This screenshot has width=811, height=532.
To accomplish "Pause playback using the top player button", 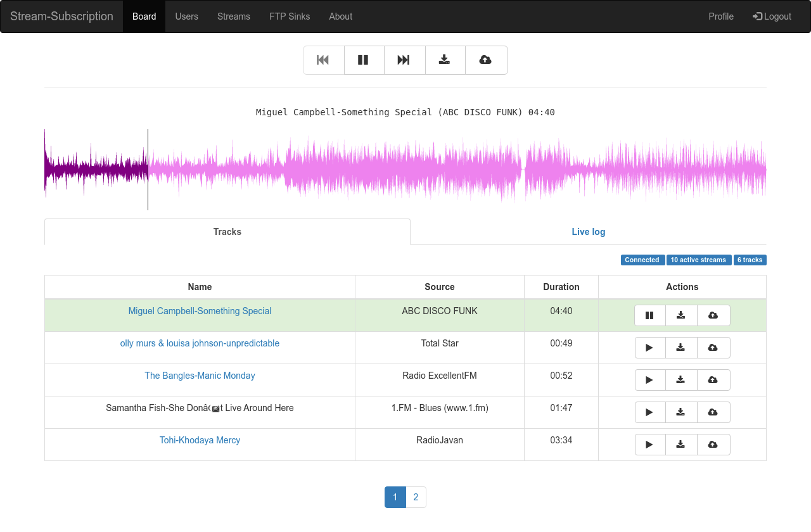I will (364, 60).
